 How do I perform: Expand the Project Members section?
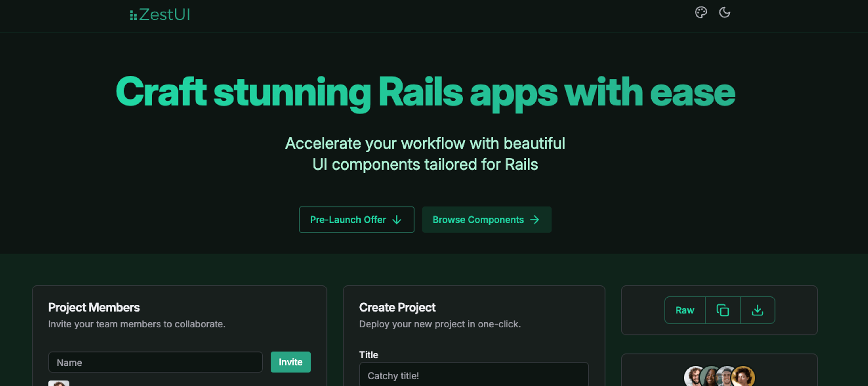point(94,307)
